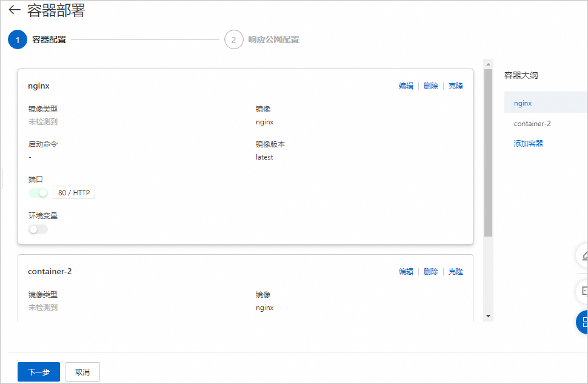Click the back arrow beside 容器部署
The image size is (588, 384).
[15, 10]
